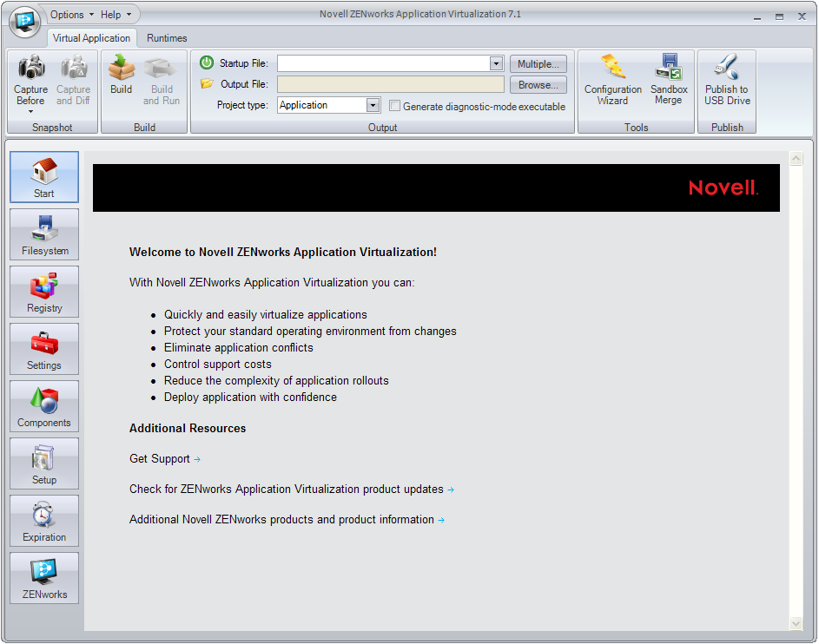Screen dimensions: 819x644
Task: Expand the Startup File dropdown arrow
Action: click(496, 63)
